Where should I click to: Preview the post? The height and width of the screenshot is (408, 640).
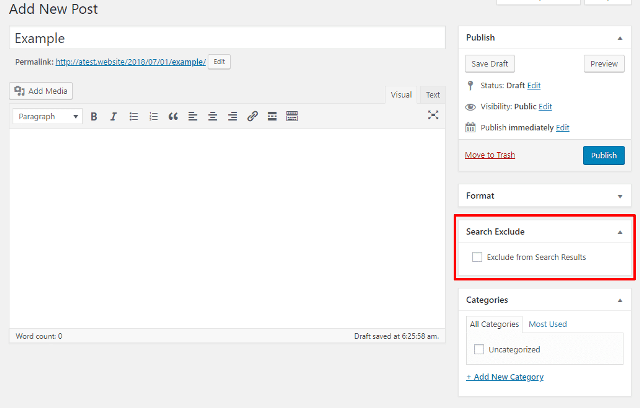click(x=604, y=64)
